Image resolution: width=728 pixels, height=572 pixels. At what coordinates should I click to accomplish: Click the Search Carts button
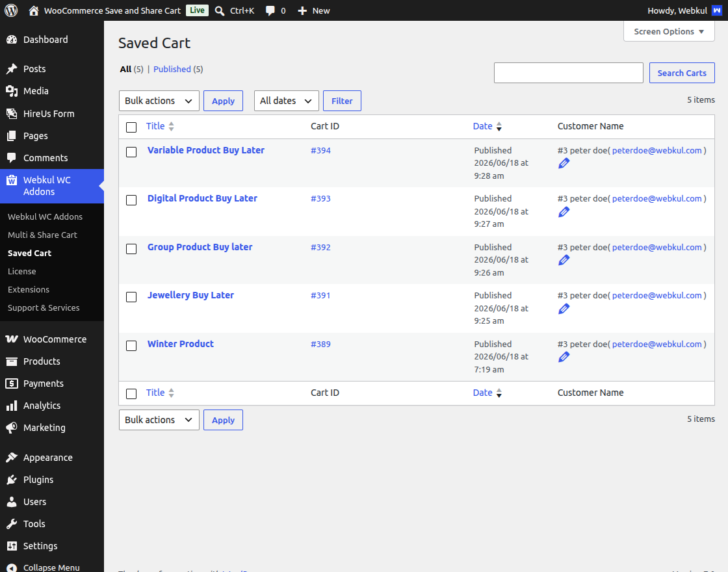(682, 73)
